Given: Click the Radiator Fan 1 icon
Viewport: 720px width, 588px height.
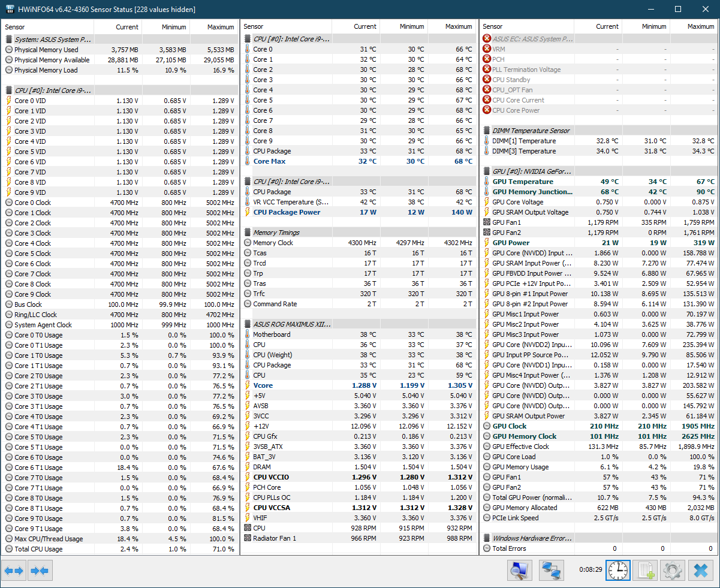Looking at the screenshot, I should tap(248, 538).
